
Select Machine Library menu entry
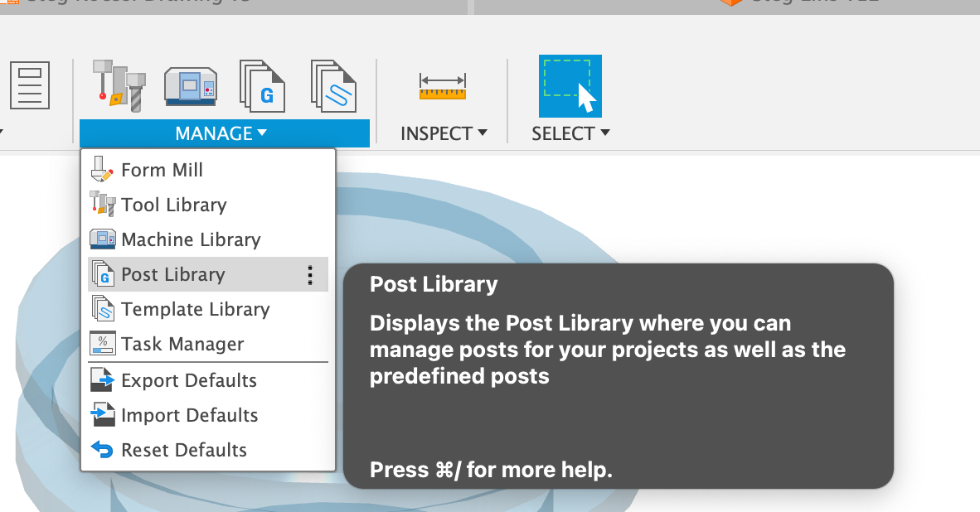coord(191,239)
